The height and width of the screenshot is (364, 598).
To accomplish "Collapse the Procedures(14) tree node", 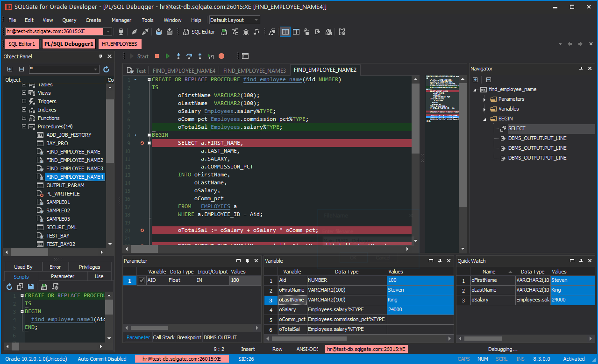I will coord(24,126).
